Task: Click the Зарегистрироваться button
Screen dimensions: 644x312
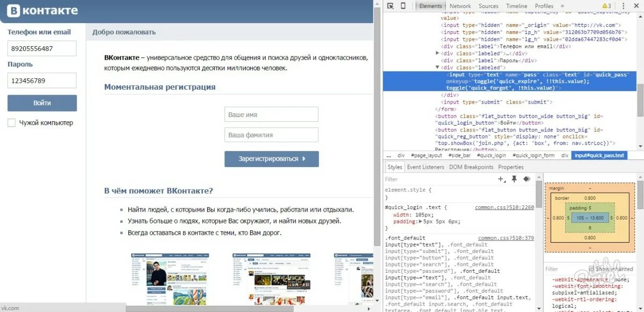Action: [x=272, y=159]
